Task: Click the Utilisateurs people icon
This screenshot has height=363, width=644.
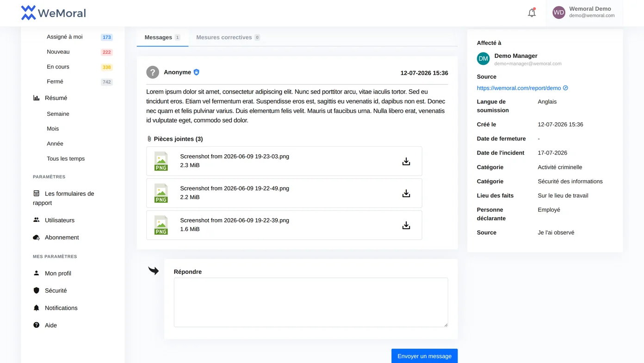Action: 37,220
